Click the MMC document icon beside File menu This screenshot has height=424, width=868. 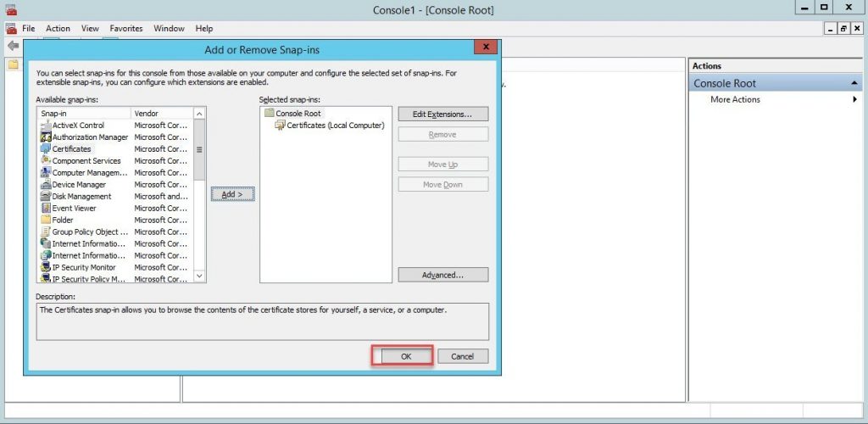pos(11,29)
